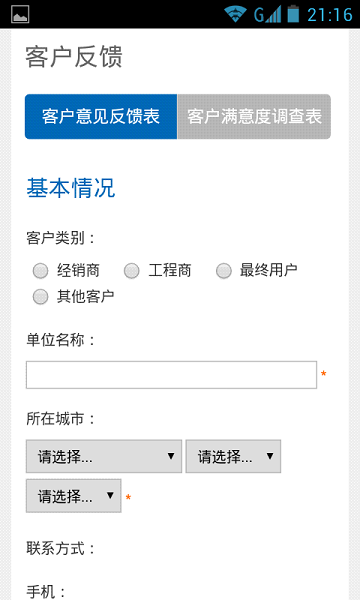The width and height of the screenshot is (360, 600).
Task: Tap the 客户反馈 page heading
Action: click(74, 57)
